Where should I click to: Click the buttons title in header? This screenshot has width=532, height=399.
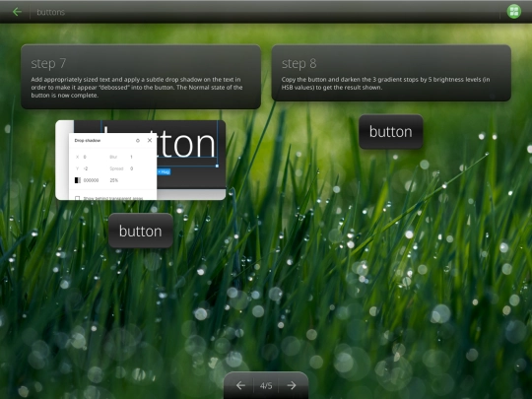(50, 12)
